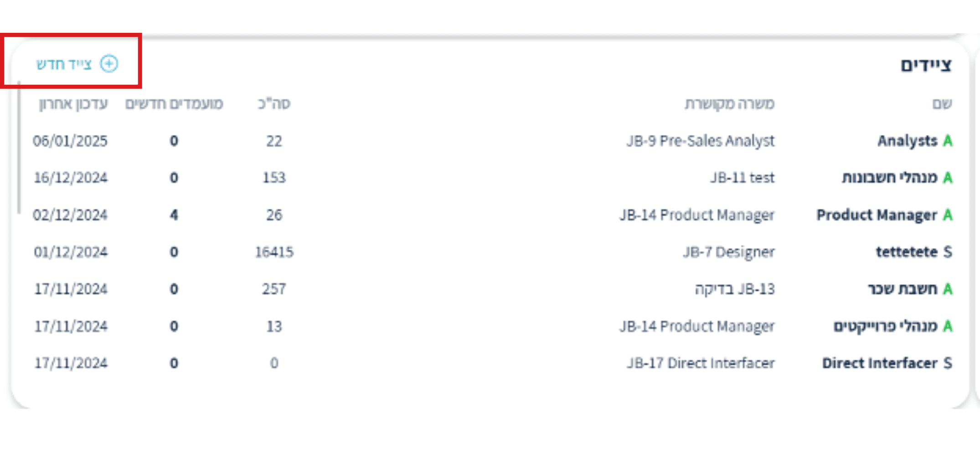Click the A icon beside חשבת שכר
980x456 pixels.
click(948, 289)
